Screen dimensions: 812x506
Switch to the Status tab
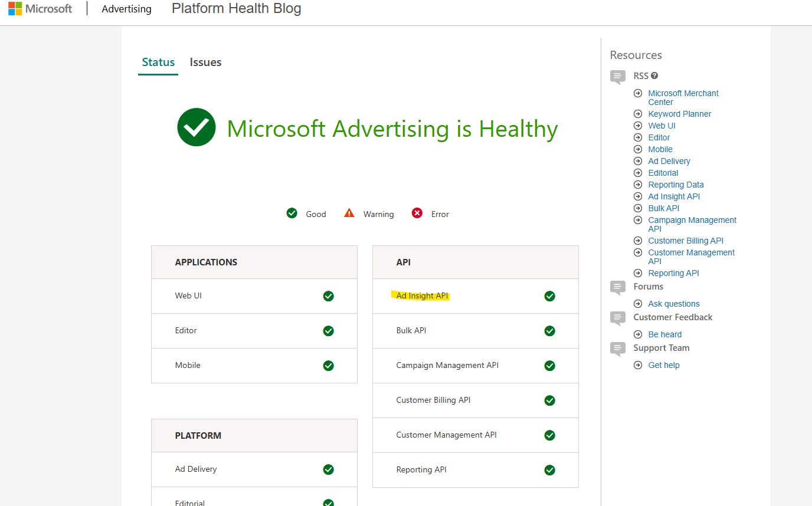(x=158, y=62)
